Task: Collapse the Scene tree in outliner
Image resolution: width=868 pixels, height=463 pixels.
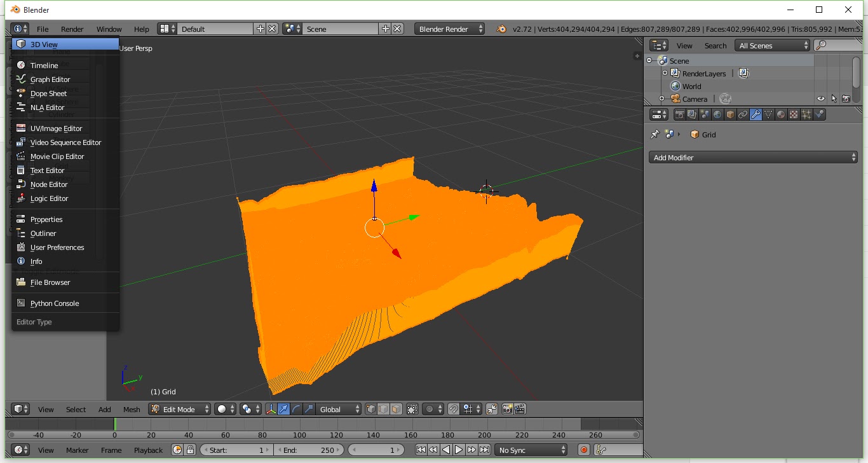Action: 650,61
